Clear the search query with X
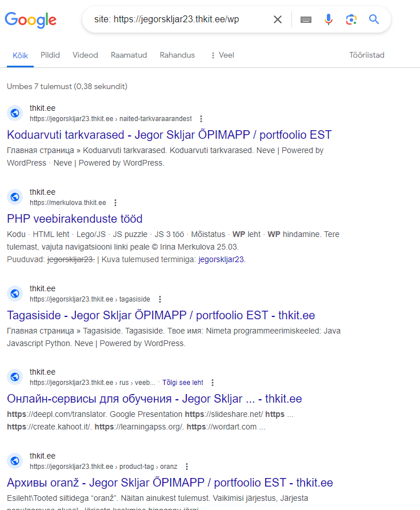The width and height of the screenshot is (420, 510). pos(278,19)
